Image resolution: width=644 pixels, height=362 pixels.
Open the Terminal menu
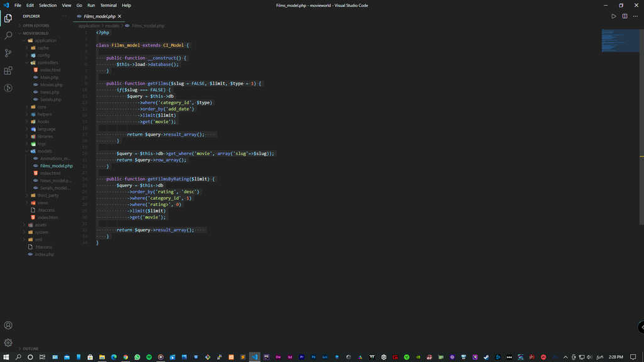point(108,5)
